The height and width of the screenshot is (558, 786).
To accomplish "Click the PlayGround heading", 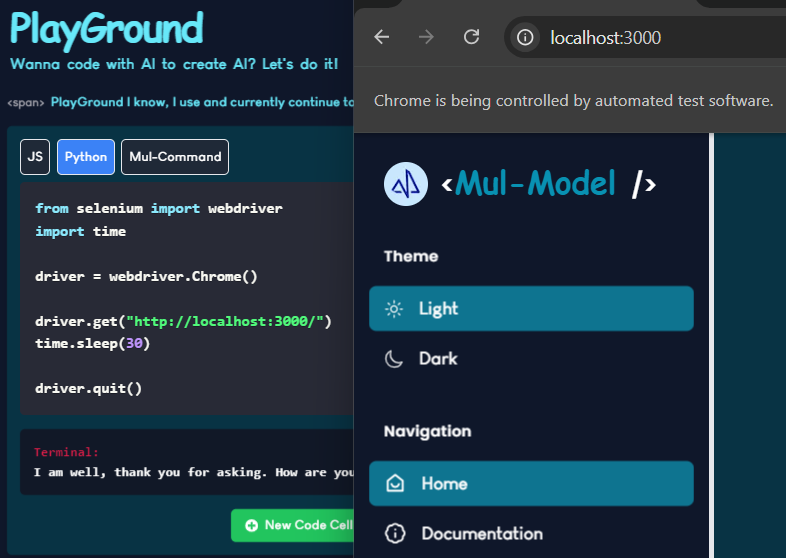I will (107, 29).
